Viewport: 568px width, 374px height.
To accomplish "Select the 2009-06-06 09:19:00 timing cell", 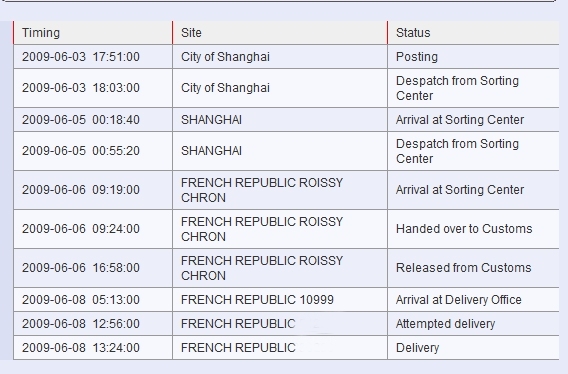I will [x=93, y=190].
